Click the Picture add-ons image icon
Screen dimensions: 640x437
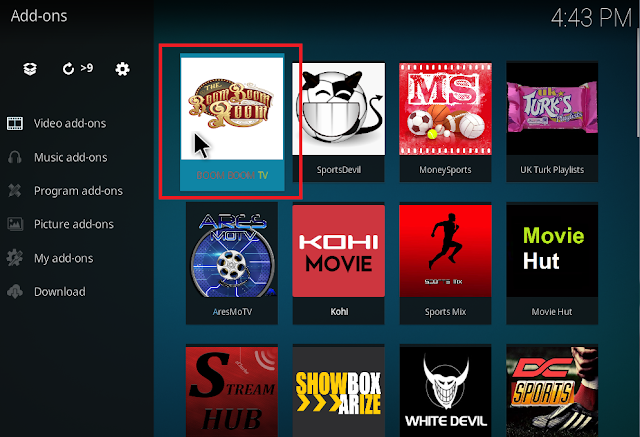coord(15,224)
